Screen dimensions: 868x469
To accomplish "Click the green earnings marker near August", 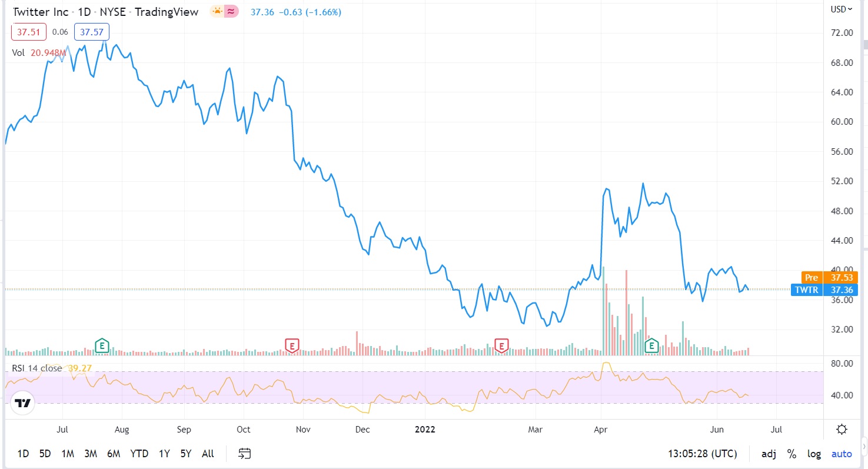I will (102, 345).
